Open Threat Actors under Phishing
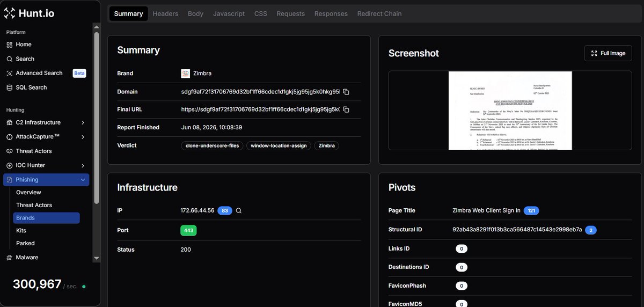644x307 pixels. [34, 205]
